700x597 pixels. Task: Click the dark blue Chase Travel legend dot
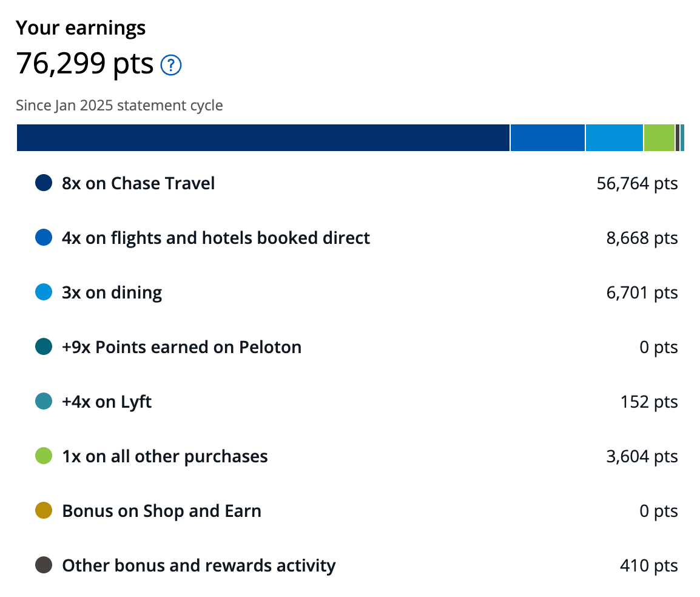pos(43,183)
